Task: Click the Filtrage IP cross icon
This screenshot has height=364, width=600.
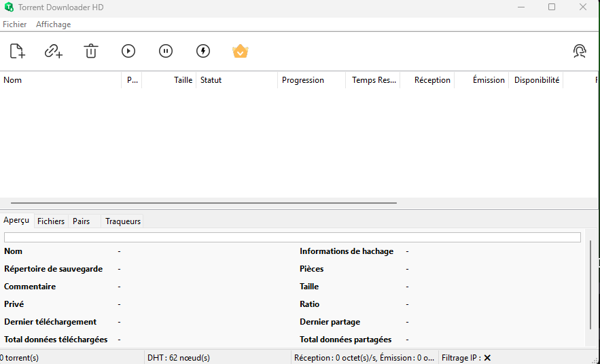Action: [487, 358]
